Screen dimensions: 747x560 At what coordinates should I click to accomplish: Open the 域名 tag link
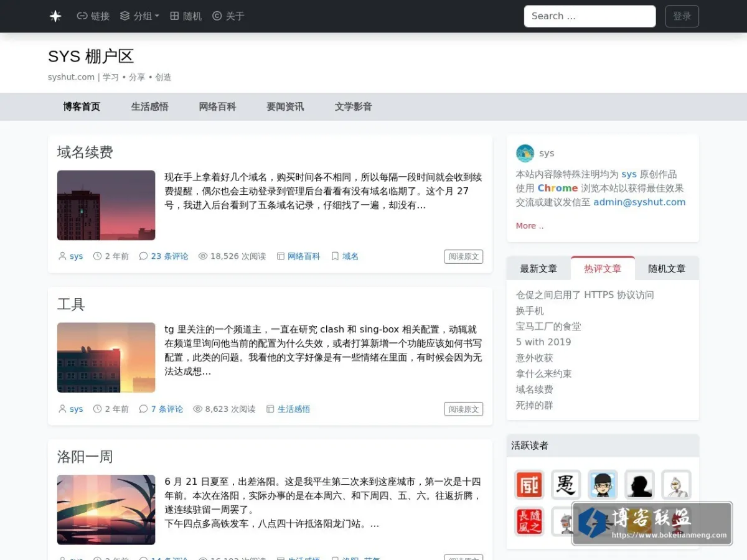pyautogui.click(x=350, y=256)
